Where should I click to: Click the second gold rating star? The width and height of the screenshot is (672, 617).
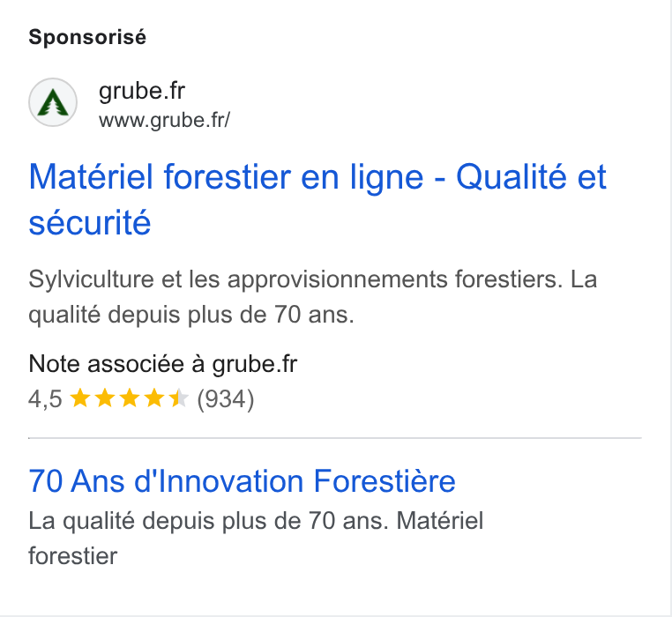point(105,398)
